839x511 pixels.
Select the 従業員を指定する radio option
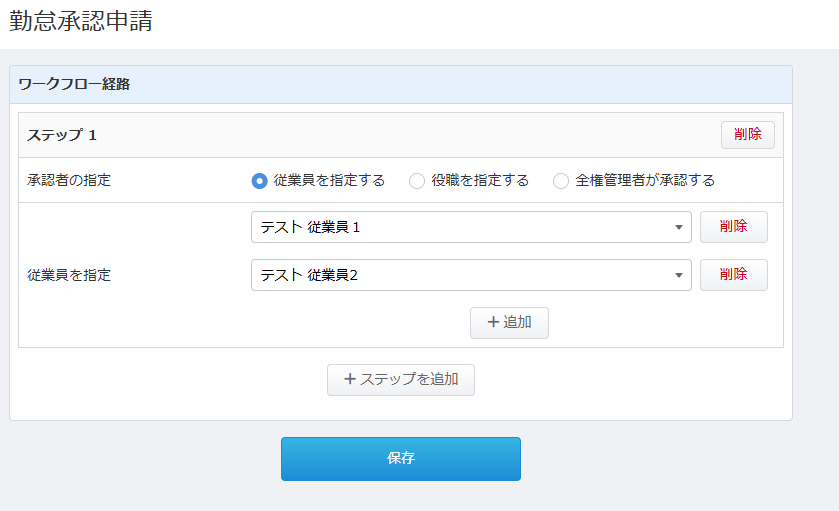260,181
